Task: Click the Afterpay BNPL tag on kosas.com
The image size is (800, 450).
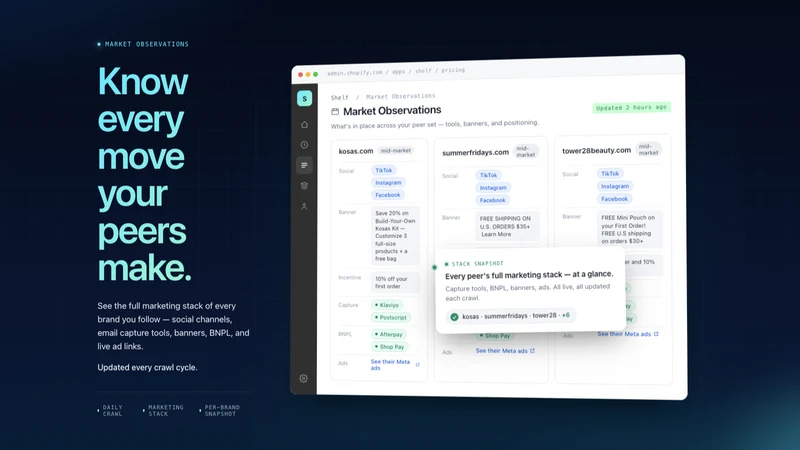Action: coord(389,335)
